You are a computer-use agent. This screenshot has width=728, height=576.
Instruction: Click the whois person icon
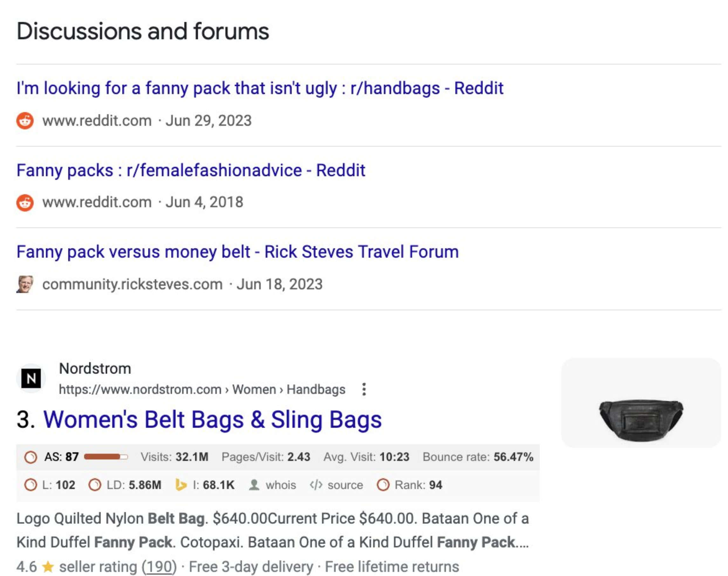[x=254, y=485]
